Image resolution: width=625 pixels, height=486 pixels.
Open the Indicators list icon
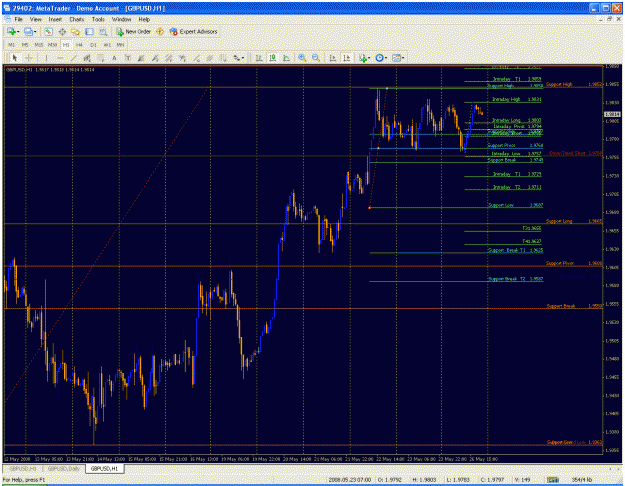click(x=362, y=58)
